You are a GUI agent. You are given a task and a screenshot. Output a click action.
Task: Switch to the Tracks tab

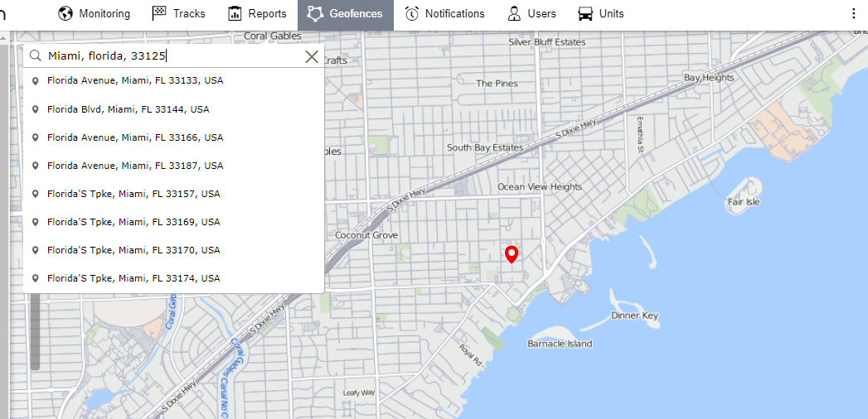coord(179,14)
